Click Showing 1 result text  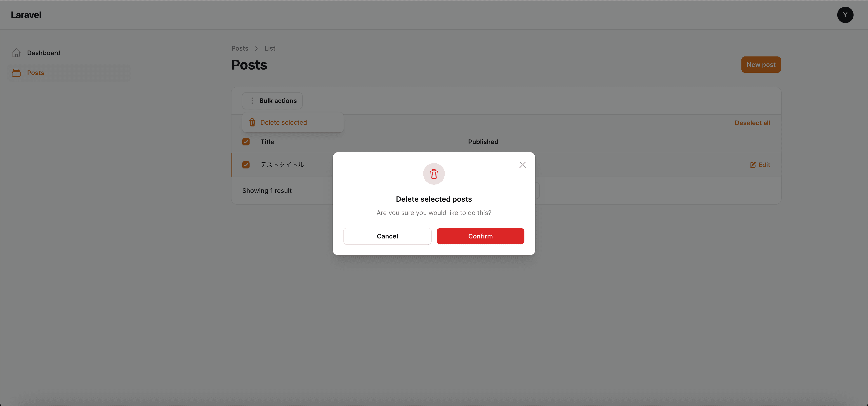click(267, 191)
